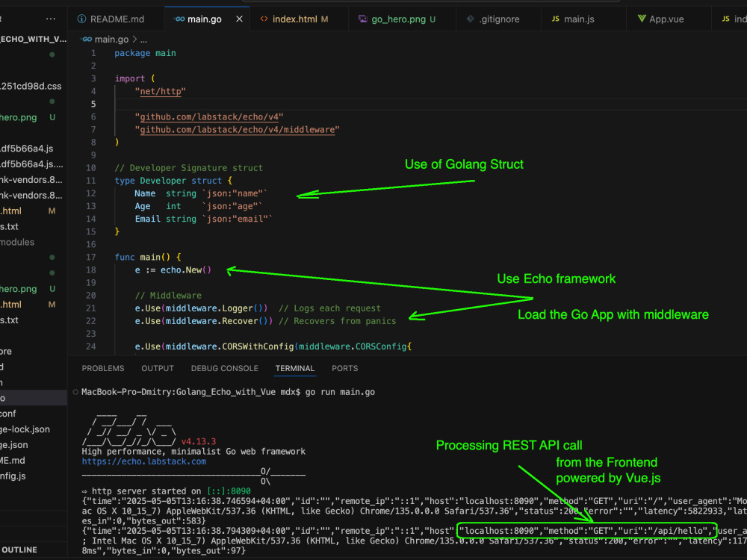The width and height of the screenshot is (747, 560).
Task: Expand the breadcrumb ellipsis symbol
Action: (x=143, y=40)
